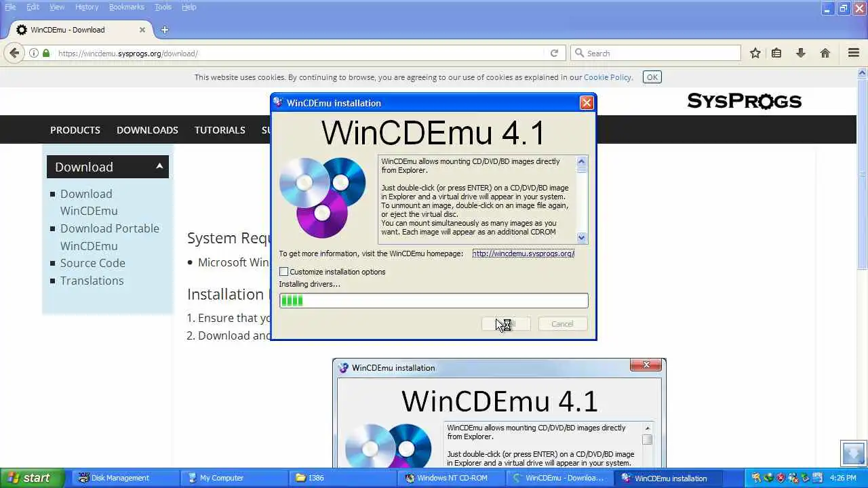The width and height of the screenshot is (868, 488).
Task: Click the 4:26 PM taskbar clock
Action: 843,478
